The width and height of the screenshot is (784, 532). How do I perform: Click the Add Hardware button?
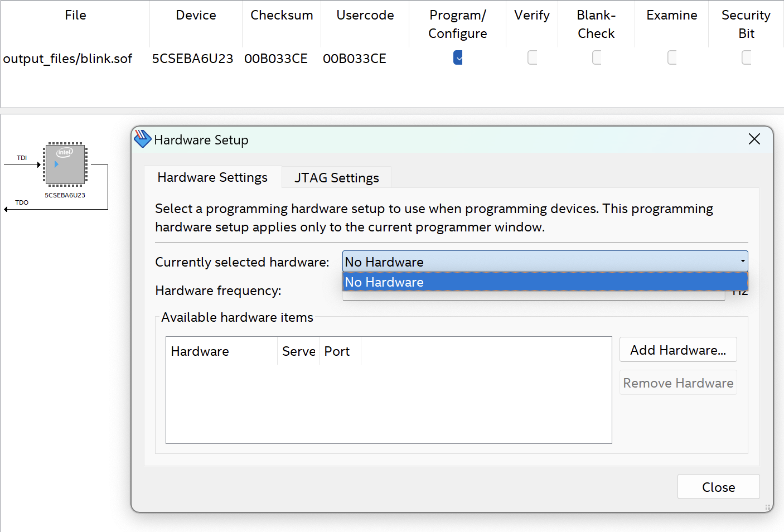point(678,350)
